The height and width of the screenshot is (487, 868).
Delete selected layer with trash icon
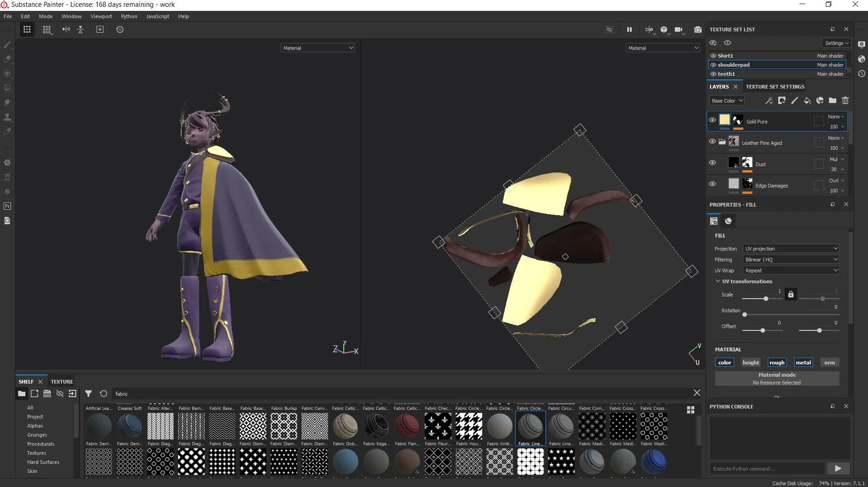click(x=845, y=101)
